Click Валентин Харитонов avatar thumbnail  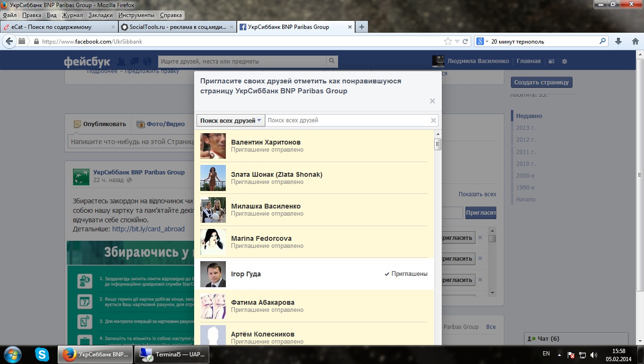[213, 146]
